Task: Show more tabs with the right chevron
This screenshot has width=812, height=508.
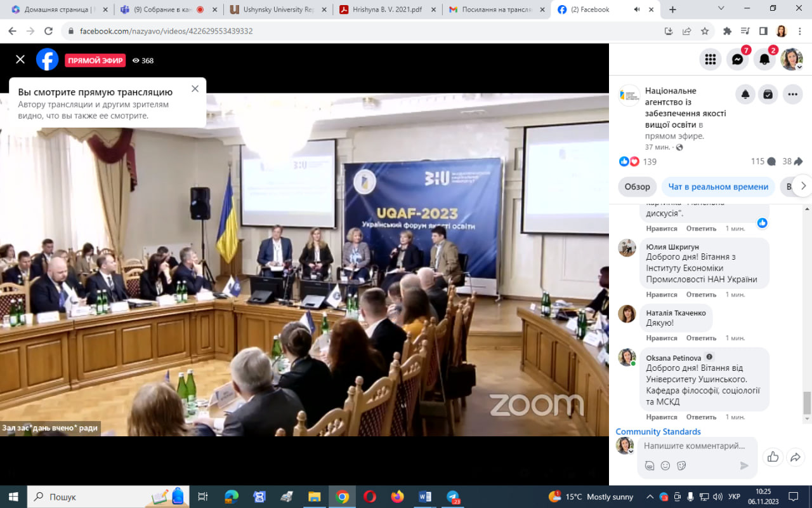Action: pos(803,186)
